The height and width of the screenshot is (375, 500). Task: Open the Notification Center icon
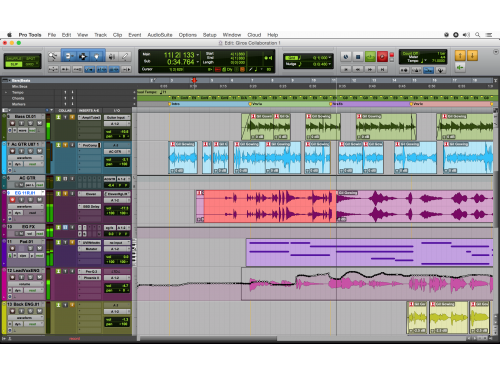click(489, 35)
